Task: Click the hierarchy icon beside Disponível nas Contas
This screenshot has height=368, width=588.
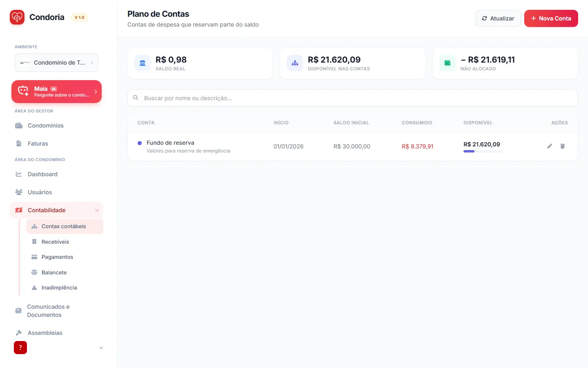Action: coord(295,63)
